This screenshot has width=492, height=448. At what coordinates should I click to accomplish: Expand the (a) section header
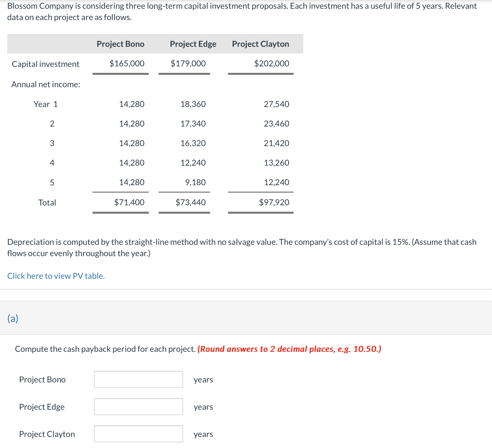click(13, 318)
